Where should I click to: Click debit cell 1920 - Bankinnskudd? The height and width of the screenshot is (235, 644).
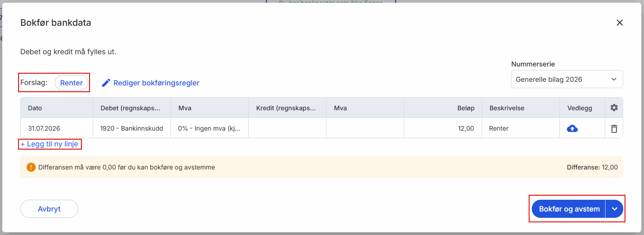pyautogui.click(x=132, y=128)
